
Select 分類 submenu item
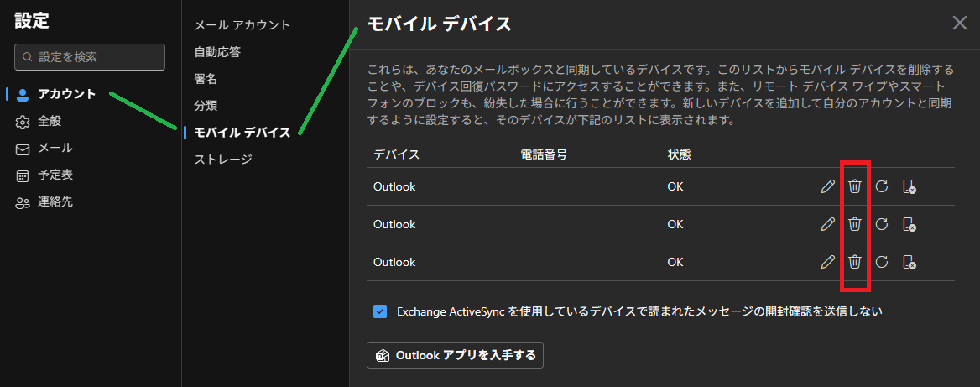pyautogui.click(x=206, y=106)
